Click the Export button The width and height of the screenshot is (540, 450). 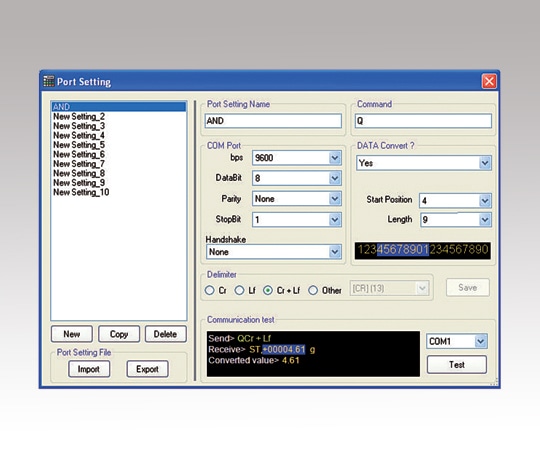(147, 369)
